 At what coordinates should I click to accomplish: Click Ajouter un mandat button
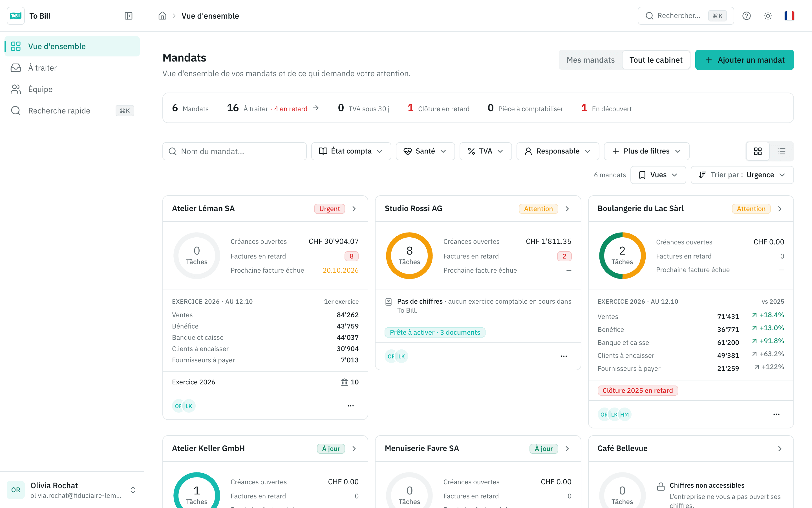coord(744,60)
